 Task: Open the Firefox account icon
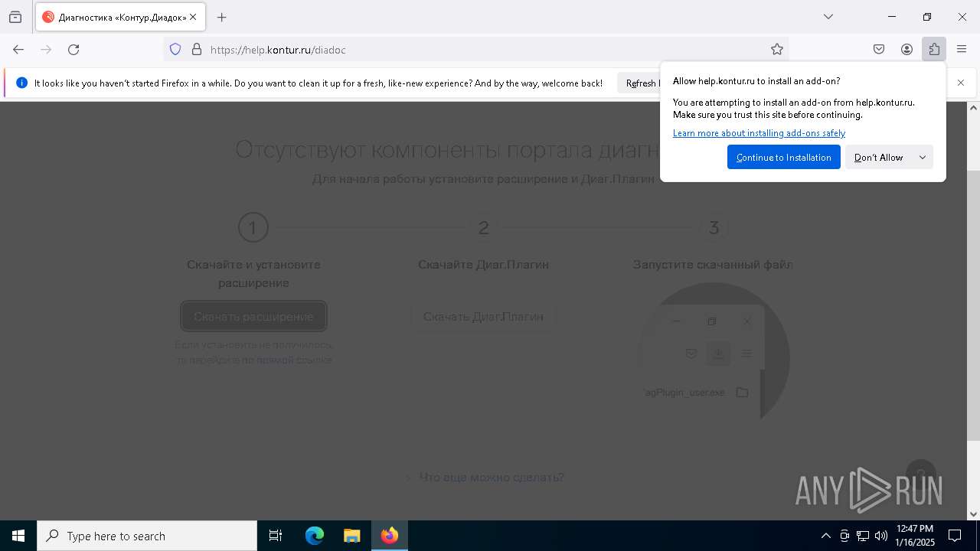(906, 50)
